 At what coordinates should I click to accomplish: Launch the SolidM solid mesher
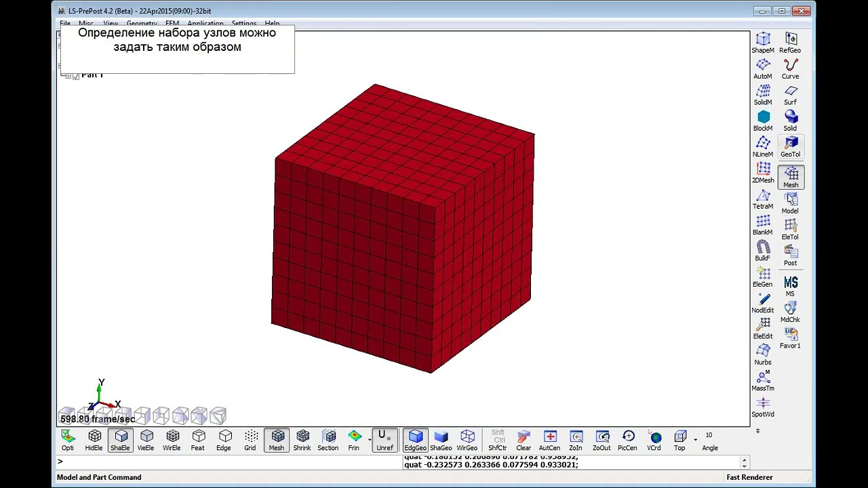point(763,95)
